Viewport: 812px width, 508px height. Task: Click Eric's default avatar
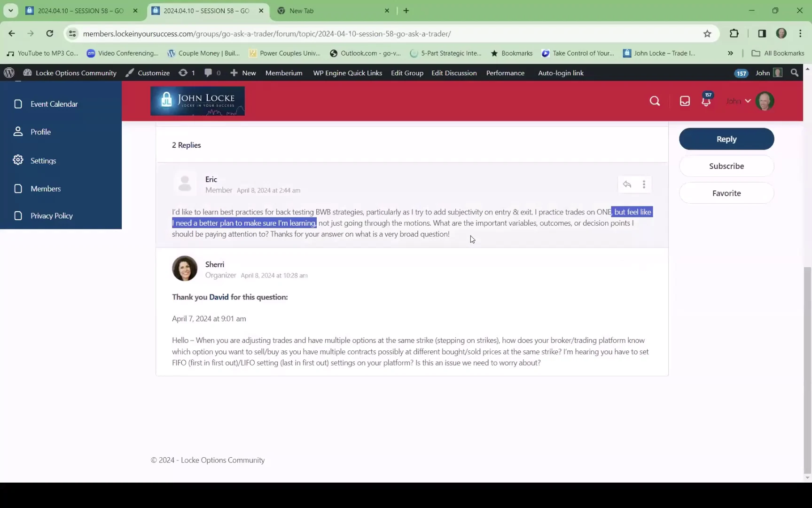tap(185, 183)
